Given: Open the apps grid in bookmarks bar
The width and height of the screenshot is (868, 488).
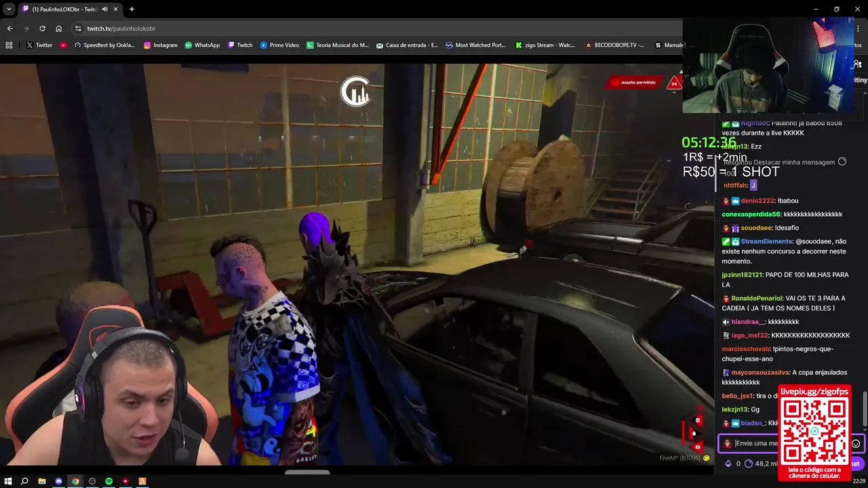Looking at the screenshot, I should [9, 45].
